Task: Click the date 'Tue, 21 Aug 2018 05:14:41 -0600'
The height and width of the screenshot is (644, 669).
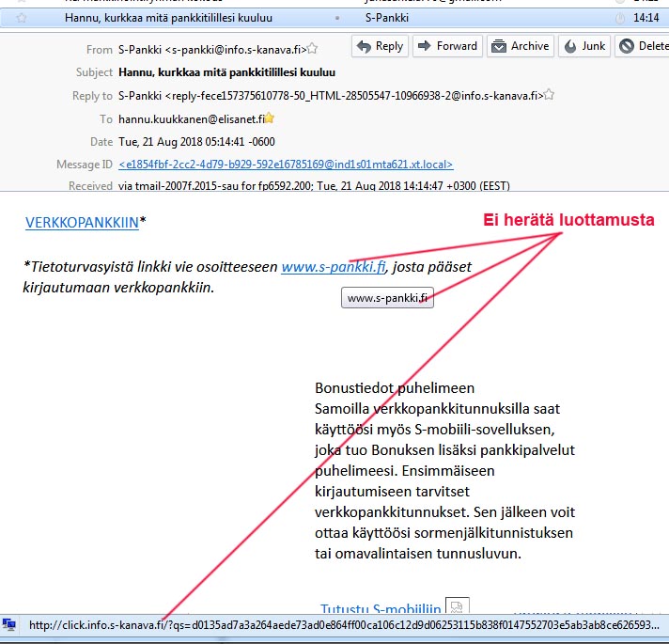Action: coord(196,142)
